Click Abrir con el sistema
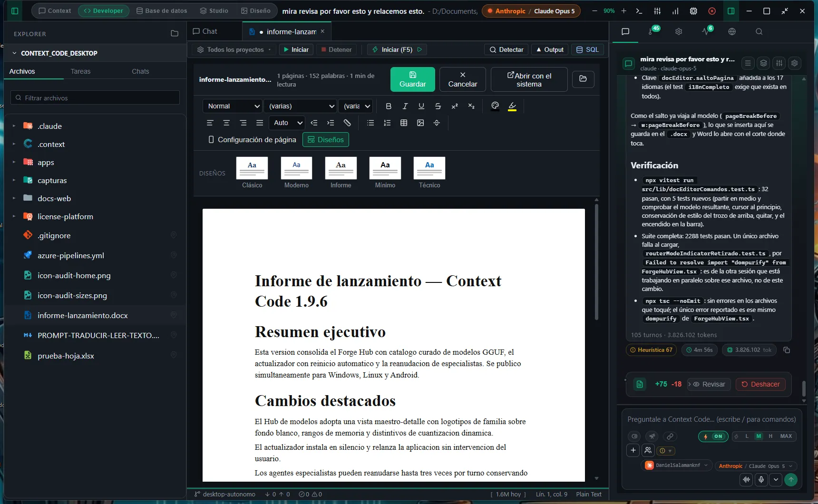Image resolution: width=818 pixels, height=504 pixels. 529,79
